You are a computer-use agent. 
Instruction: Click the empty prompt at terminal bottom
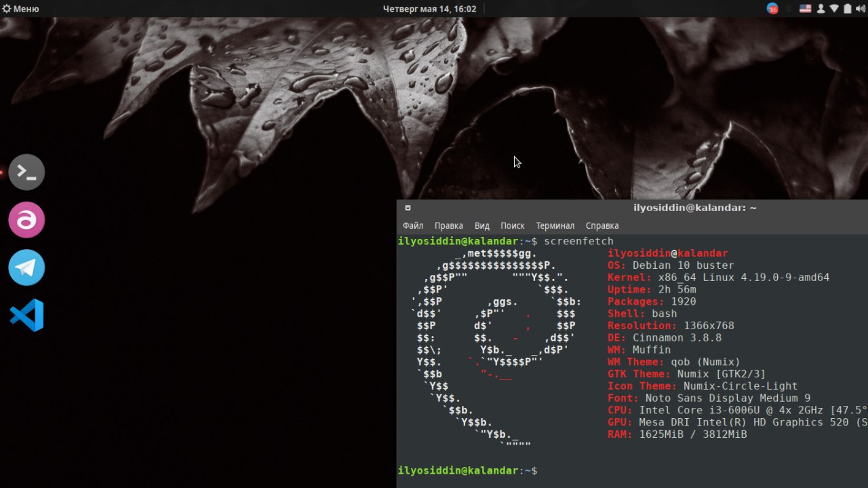click(x=468, y=471)
